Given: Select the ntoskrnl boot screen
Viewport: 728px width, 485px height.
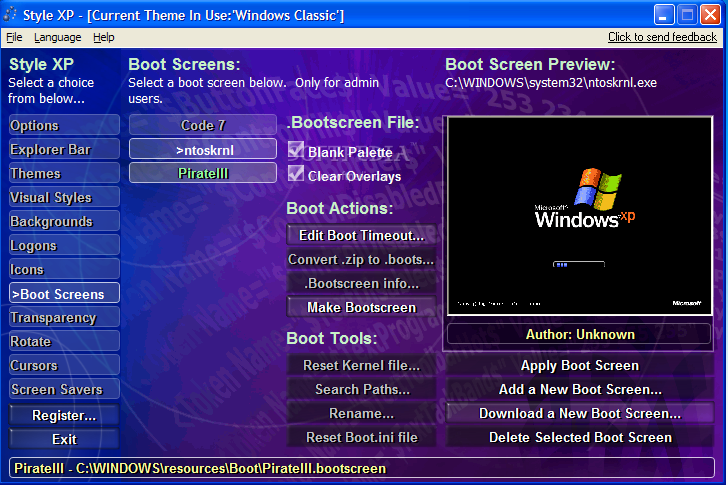Looking at the screenshot, I should (x=203, y=149).
